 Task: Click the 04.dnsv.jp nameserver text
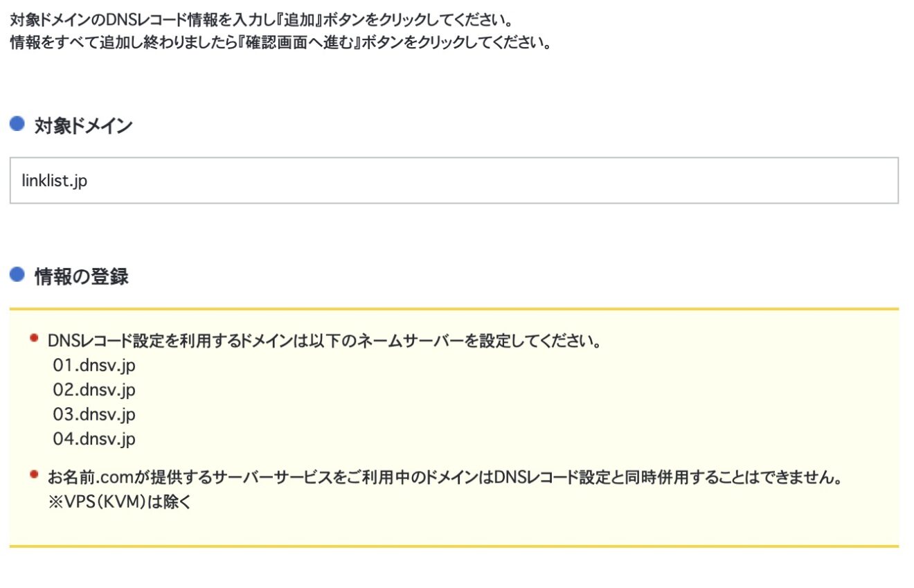[96, 439]
